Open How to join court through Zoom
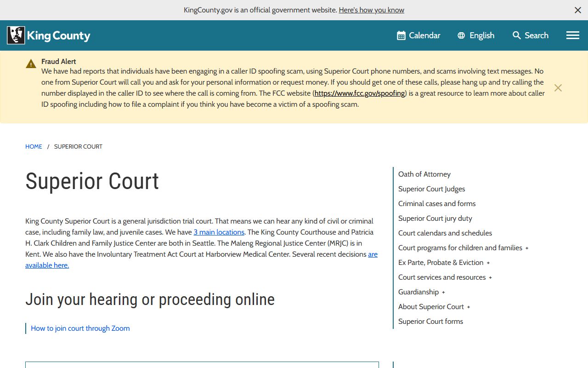Screen dimensions: 588x368 coord(80,328)
